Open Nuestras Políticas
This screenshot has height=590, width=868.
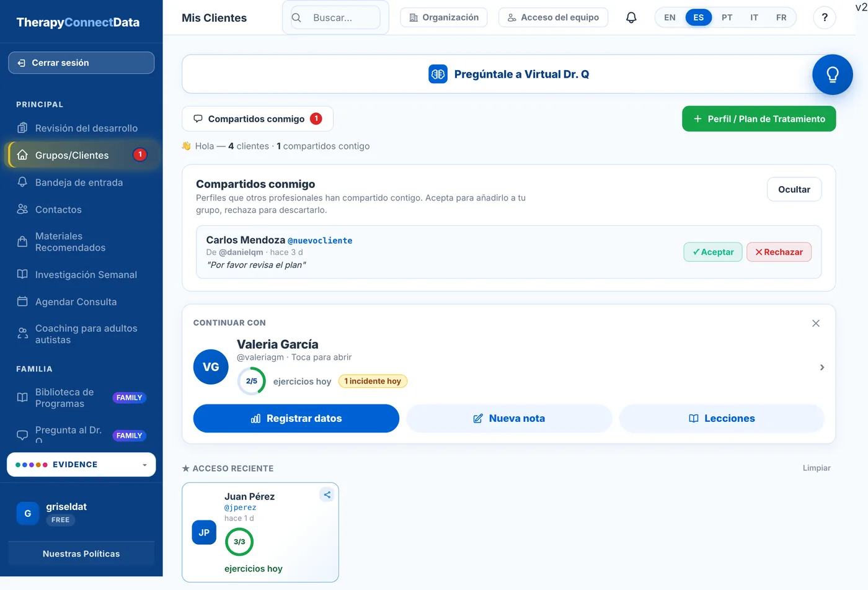(81, 553)
